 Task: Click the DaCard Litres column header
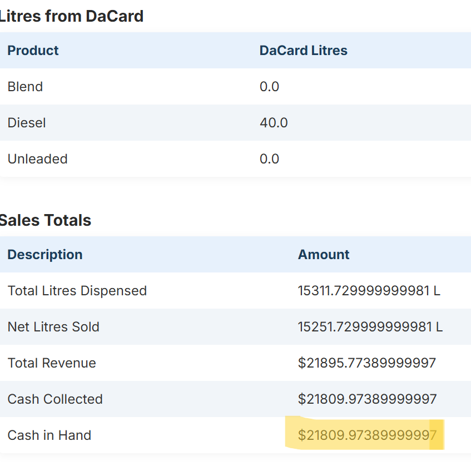tap(303, 51)
